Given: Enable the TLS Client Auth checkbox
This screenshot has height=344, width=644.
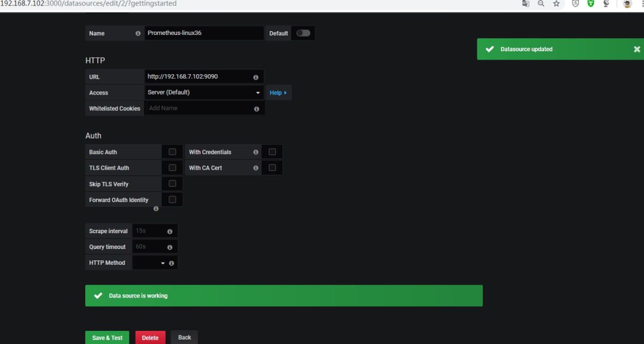Looking at the screenshot, I should point(173,168).
